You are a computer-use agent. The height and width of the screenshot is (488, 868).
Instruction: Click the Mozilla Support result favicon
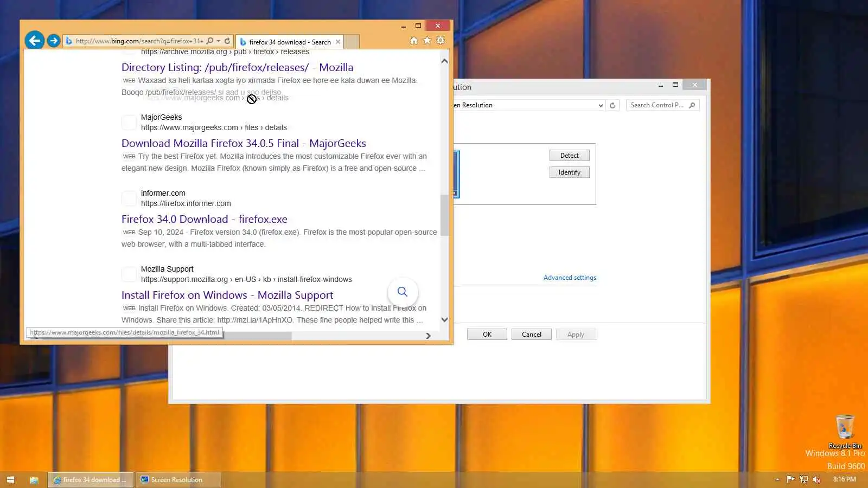[129, 274]
